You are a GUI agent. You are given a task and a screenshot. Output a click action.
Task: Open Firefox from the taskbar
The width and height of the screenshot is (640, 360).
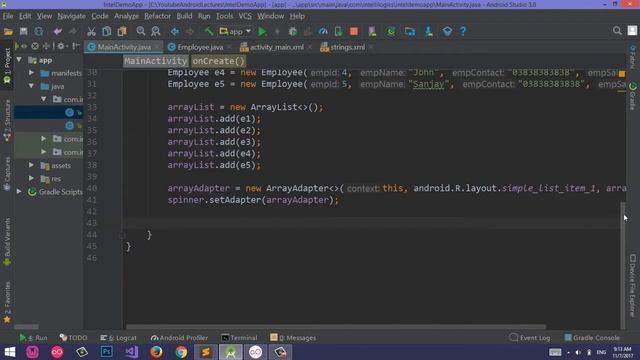point(156,352)
